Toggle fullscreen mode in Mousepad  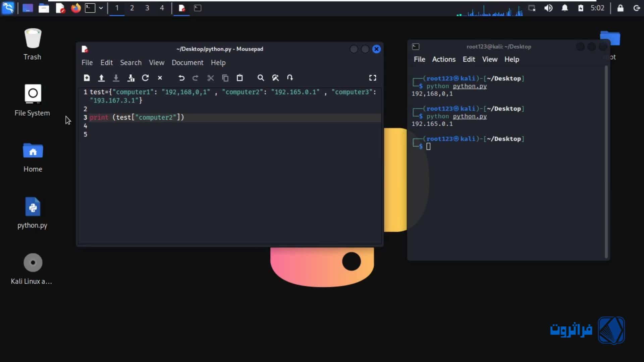[x=373, y=78]
